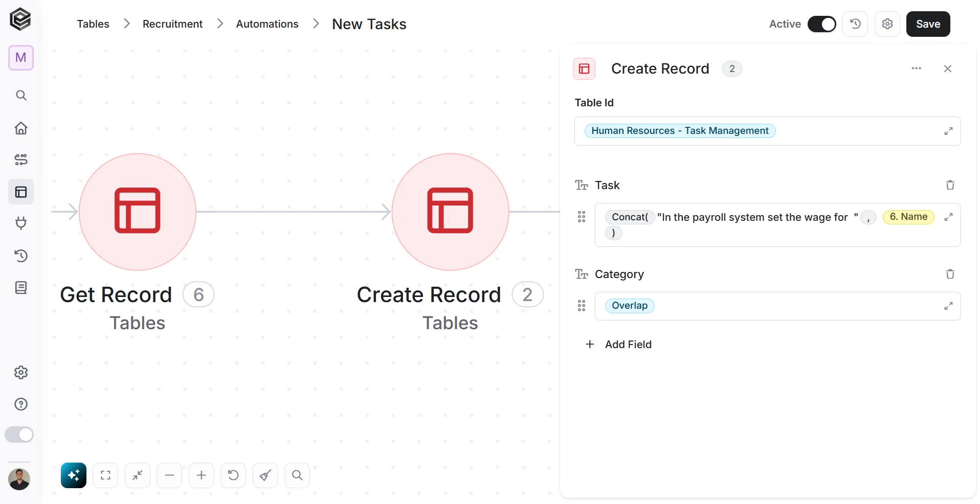The height and width of the screenshot is (504, 980).
Task: Save the automation
Action: pyautogui.click(x=928, y=24)
